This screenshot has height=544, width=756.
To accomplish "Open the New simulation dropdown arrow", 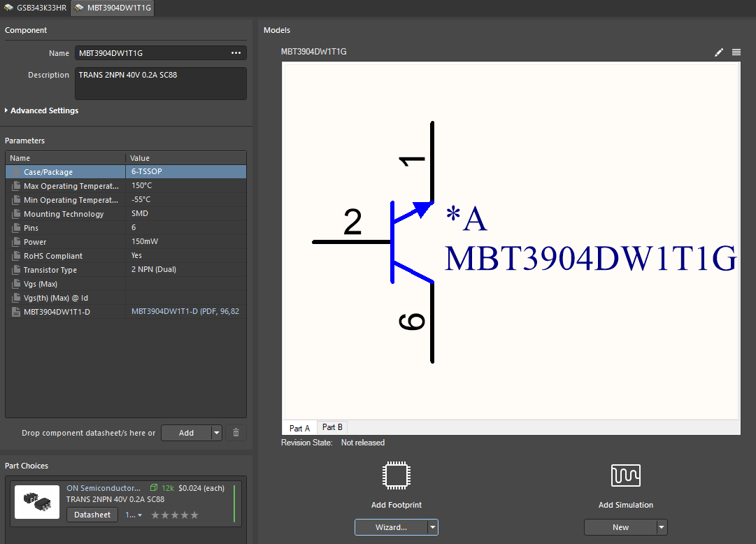I will click(x=662, y=527).
